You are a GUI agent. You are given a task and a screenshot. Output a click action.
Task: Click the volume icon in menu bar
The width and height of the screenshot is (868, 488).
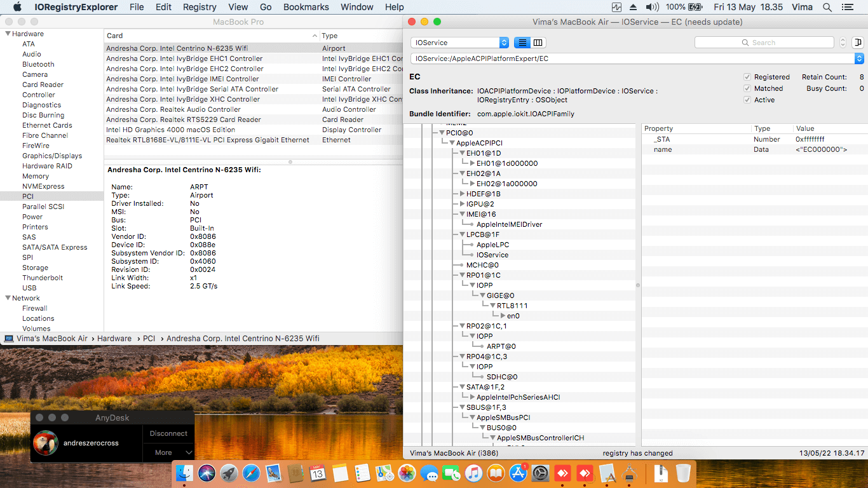pos(652,7)
